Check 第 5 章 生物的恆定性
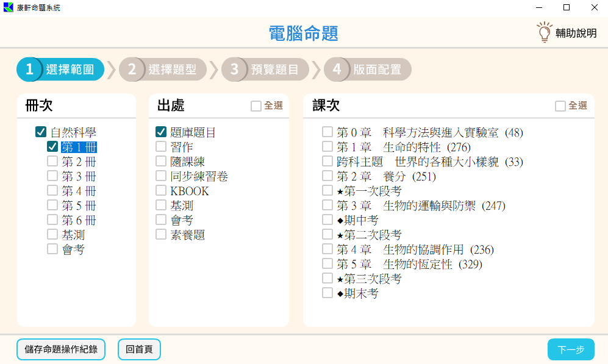This screenshot has width=608, height=364. click(x=327, y=264)
